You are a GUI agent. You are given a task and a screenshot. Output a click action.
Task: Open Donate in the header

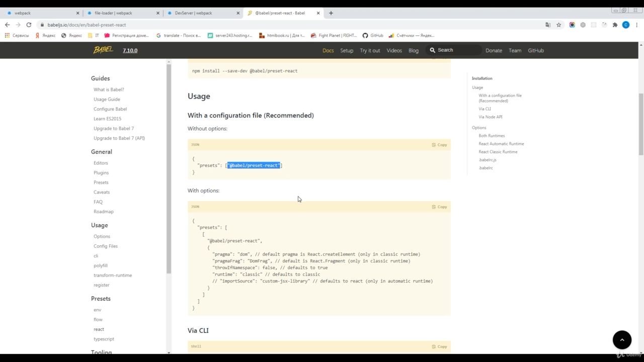coord(494,50)
